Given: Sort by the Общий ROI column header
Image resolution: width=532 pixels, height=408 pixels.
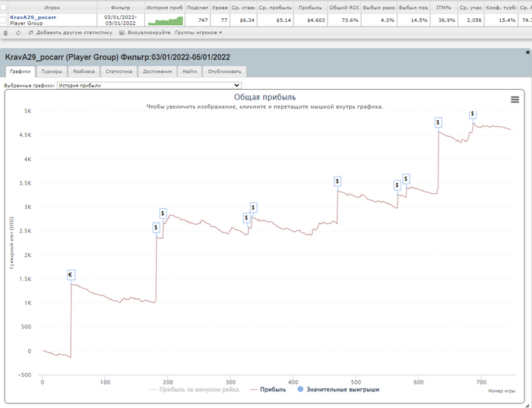Looking at the screenshot, I should [x=344, y=7].
